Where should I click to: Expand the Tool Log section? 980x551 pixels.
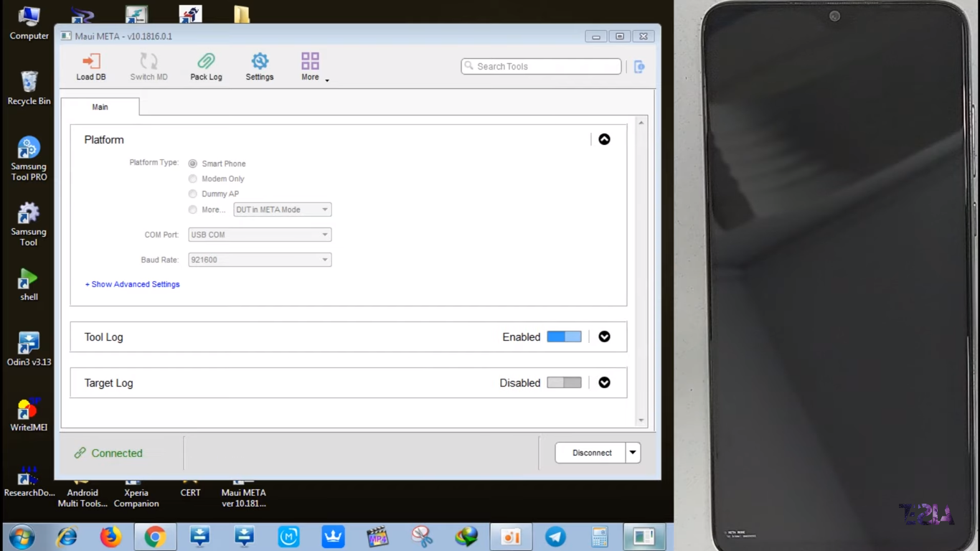[604, 336]
